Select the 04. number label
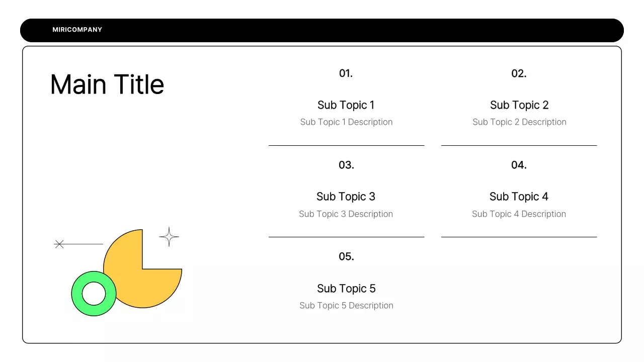The width and height of the screenshot is (644, 362). click(x=519, y=165)
